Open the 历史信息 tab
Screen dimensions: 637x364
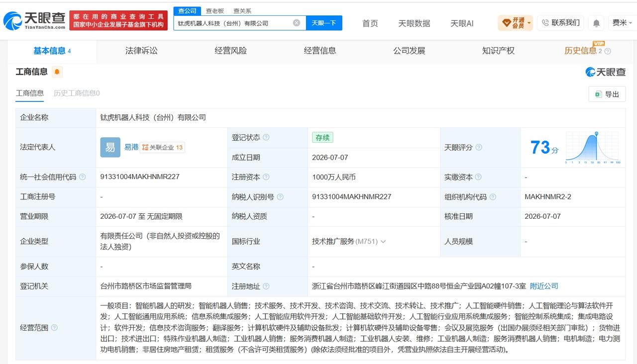[580, 51]
